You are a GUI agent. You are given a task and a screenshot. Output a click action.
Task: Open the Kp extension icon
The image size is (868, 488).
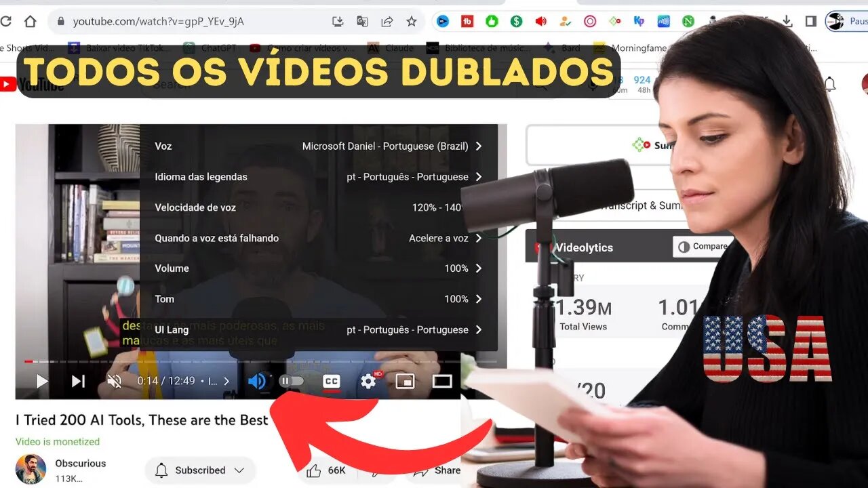tap(639, 22)
